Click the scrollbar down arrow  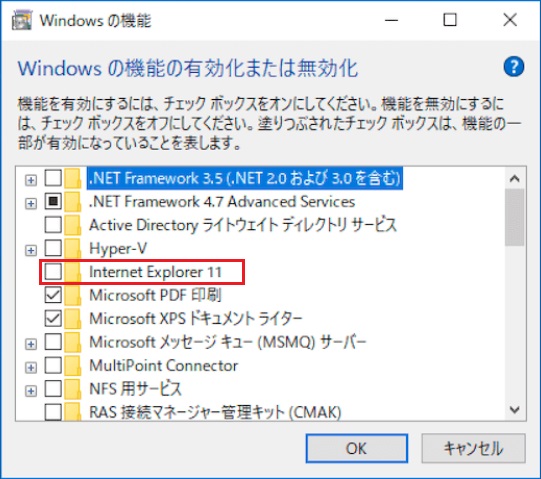click(x=514, y=410)
